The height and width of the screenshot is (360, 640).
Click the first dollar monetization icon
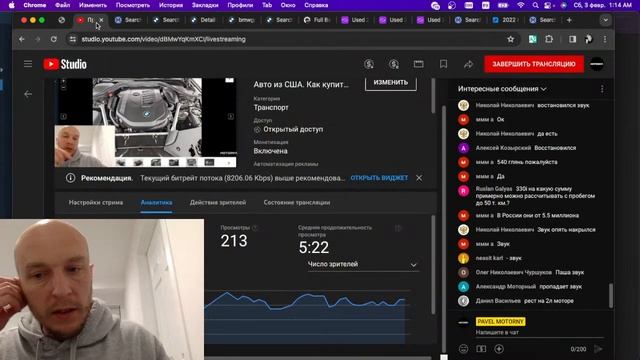click(369, 64)
